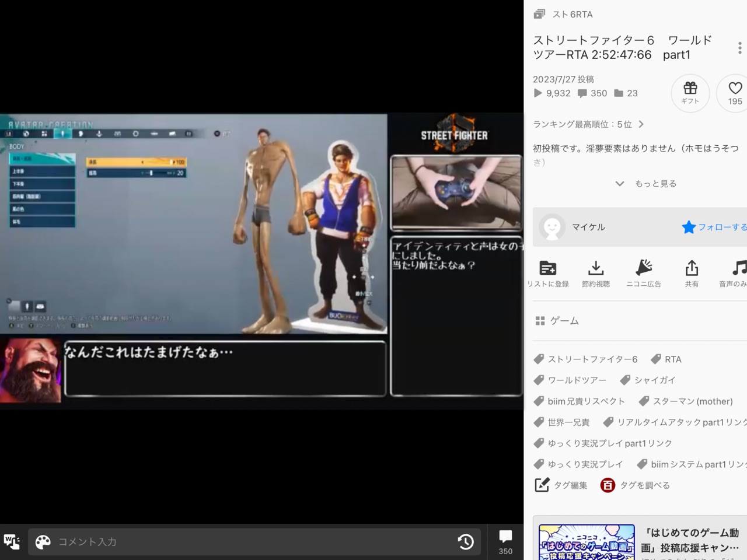Tap the 2023/7/27 投稿 date
The width and height of the screenshot is (747, 560).
pyautogui.click(x=563, y=79)
